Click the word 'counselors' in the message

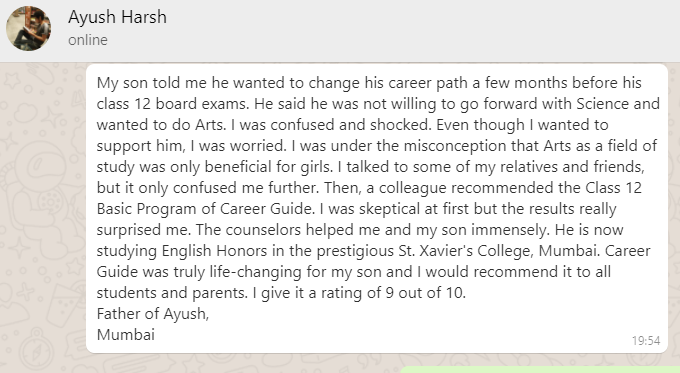pyautogui.click(x=263, y=230)
